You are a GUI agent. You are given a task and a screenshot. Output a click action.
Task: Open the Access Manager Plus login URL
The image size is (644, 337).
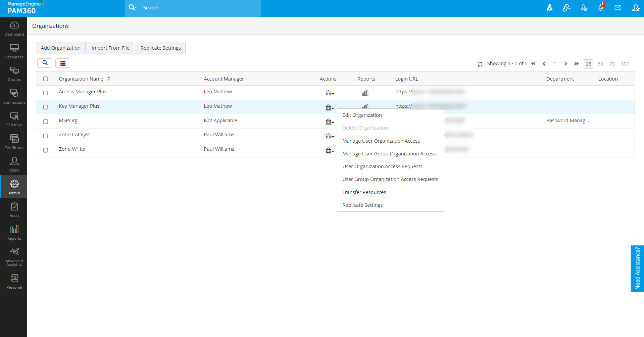430,92
